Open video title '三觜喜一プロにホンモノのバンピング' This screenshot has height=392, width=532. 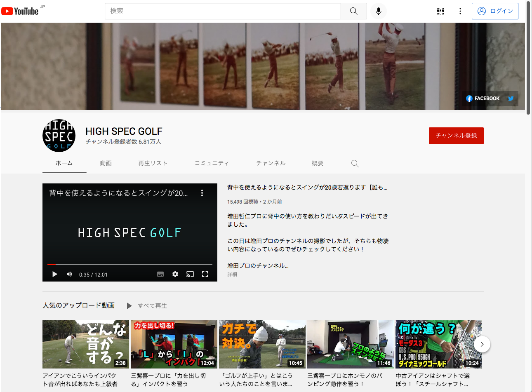345,380
